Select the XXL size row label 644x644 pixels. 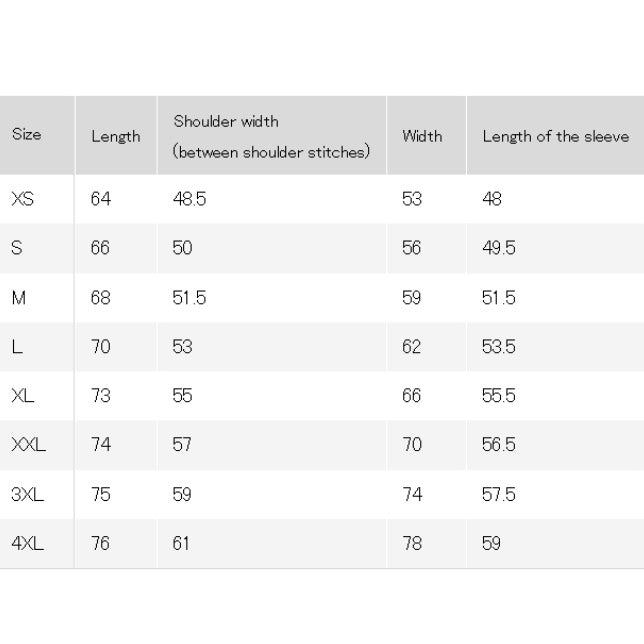click(x=28, y=444)
